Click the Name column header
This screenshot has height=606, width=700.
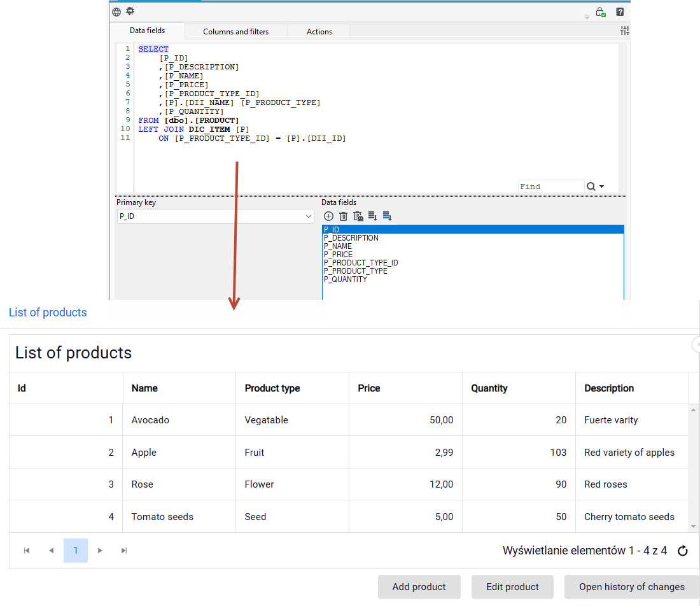click(x=179, y=388)
